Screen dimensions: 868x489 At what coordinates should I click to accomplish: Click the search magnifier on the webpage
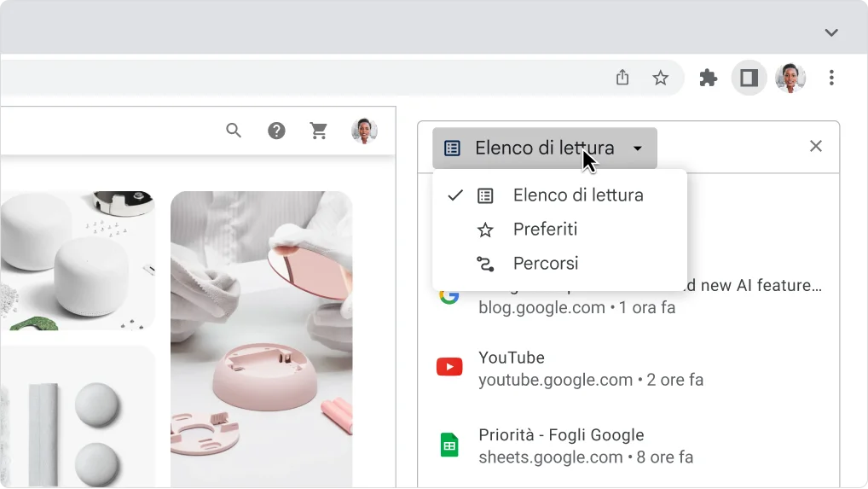[x=234, y=131]
